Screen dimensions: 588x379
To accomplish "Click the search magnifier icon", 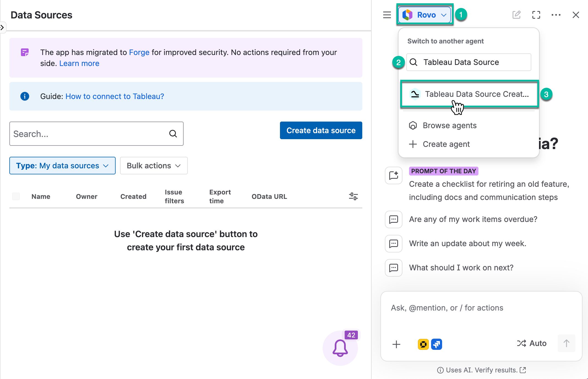I will [x=173, y=134].
